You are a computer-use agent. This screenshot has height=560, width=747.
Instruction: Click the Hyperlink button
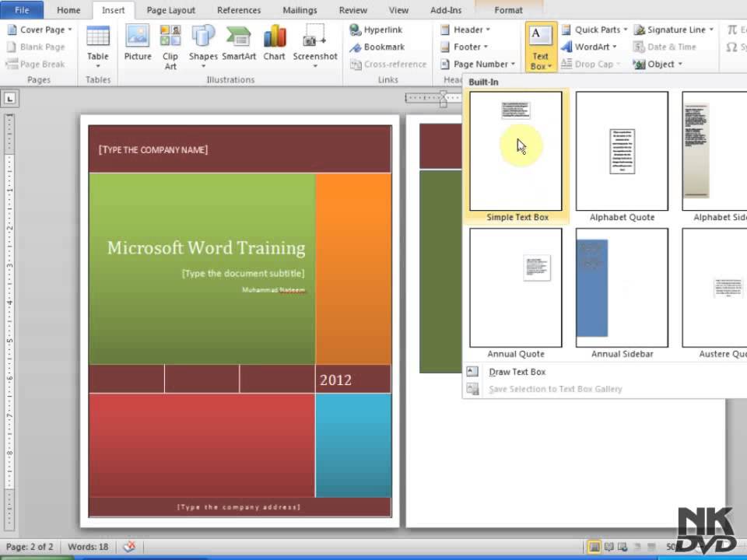(x=377, y=30)
